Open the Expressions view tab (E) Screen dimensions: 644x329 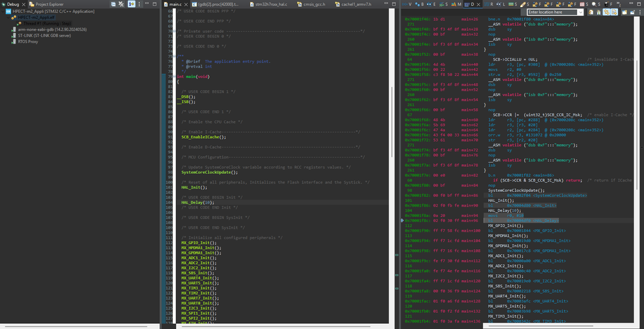(431, 4)
